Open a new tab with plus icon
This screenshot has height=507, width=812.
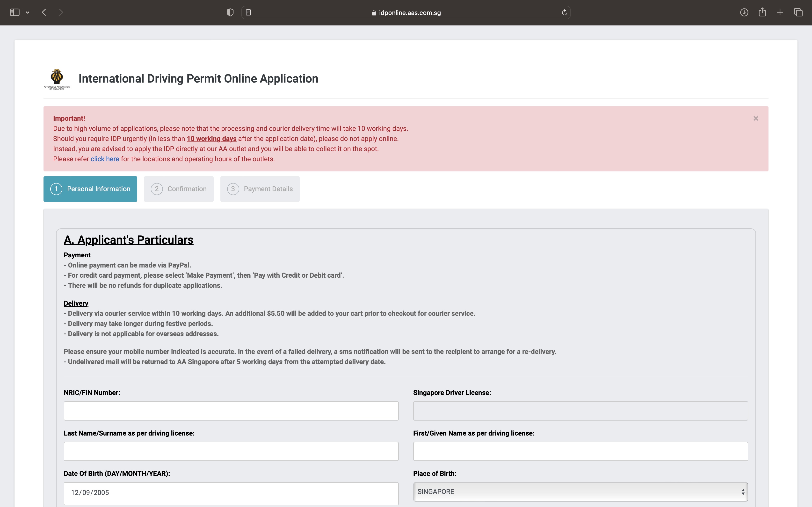pos(780,12)
